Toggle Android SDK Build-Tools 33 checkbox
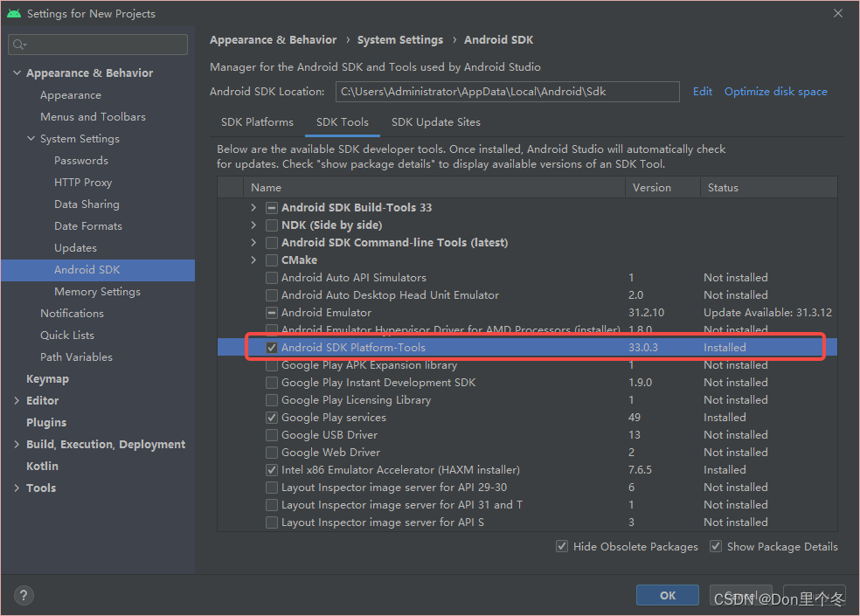Screen dimensions: 860x616 tap(272, 208)
